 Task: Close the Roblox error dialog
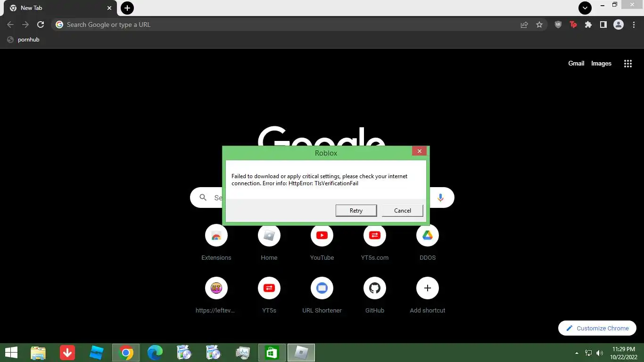click(x=419, y=151)
